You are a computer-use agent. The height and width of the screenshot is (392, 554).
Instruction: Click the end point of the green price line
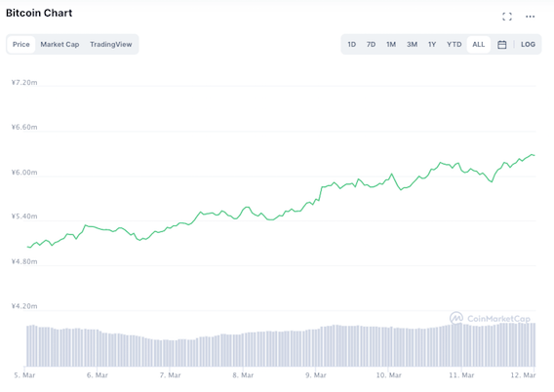tap(534, 155)
